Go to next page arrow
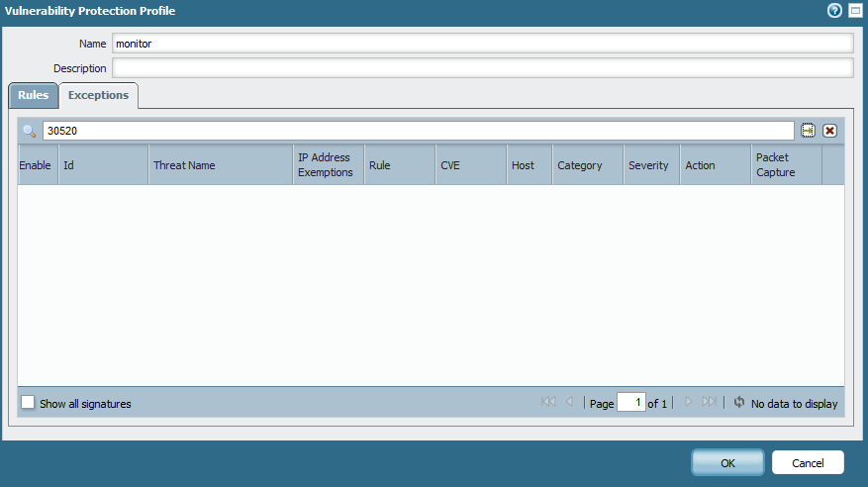Image resolution: width=868 pixels, height=487 pixels. click(688, 402)
